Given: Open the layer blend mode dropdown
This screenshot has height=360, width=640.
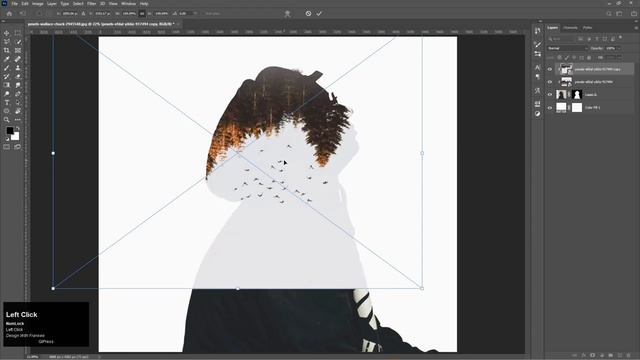Looking at the screenshot, I should [x=567, y=48].
